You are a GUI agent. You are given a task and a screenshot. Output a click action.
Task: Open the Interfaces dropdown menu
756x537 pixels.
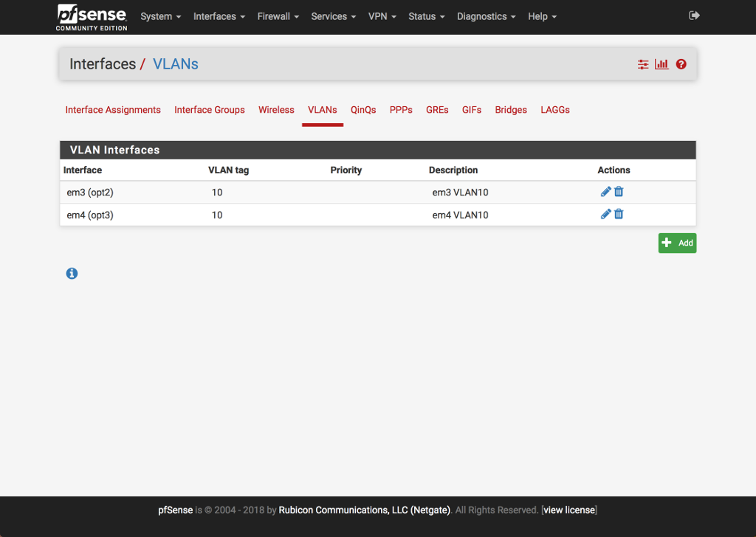click(x=219, y=16)
